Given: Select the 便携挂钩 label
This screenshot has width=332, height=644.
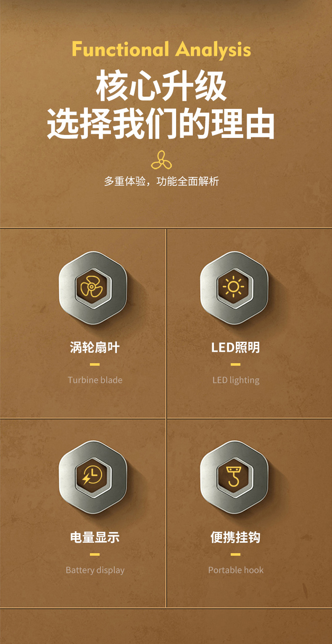Looking at the screenshot, I should click(x=236, y=537).
